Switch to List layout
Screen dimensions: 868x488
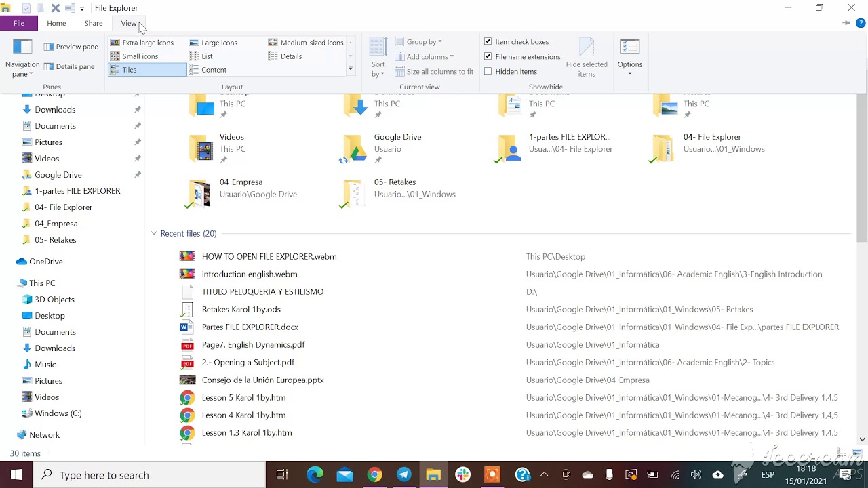pos(201,56)
